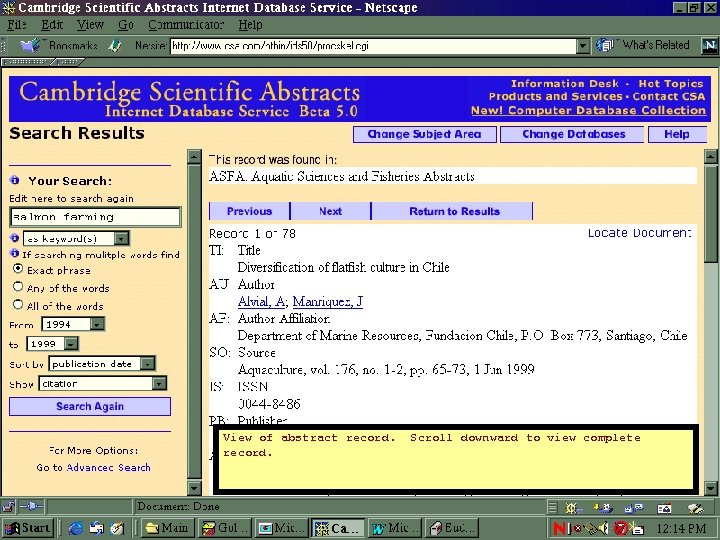Click the red circular tray icon
This screenshot has width=720, height=540.
pos(621,529)
